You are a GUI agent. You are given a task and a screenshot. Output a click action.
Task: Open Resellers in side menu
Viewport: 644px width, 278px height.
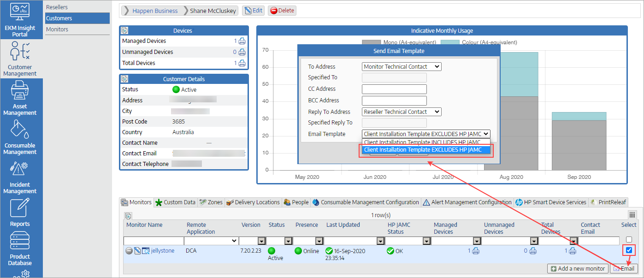pos(77,7)
